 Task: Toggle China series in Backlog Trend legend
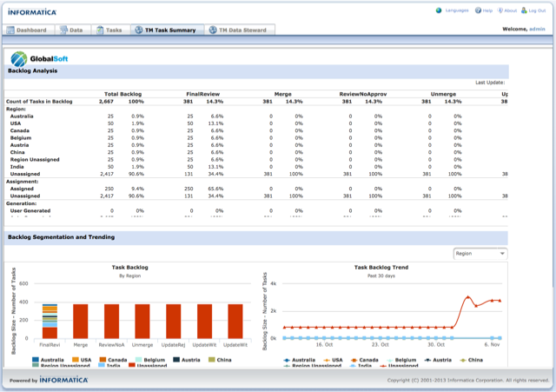coord(471,360)
